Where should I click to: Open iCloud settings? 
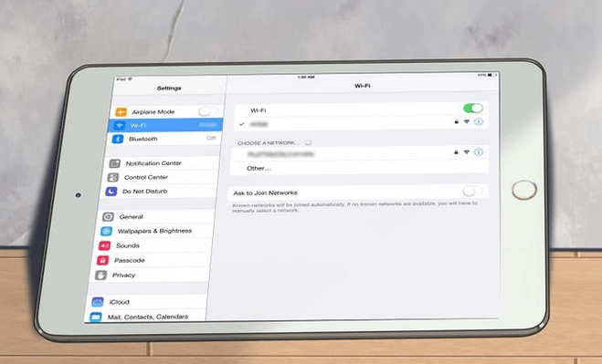146,302
